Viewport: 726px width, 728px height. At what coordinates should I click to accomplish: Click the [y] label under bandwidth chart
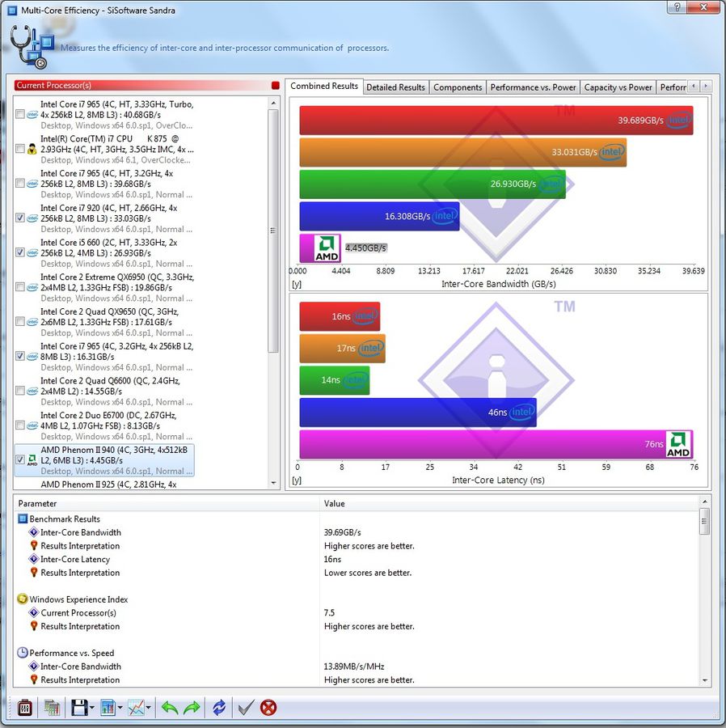tap(297, 284)
